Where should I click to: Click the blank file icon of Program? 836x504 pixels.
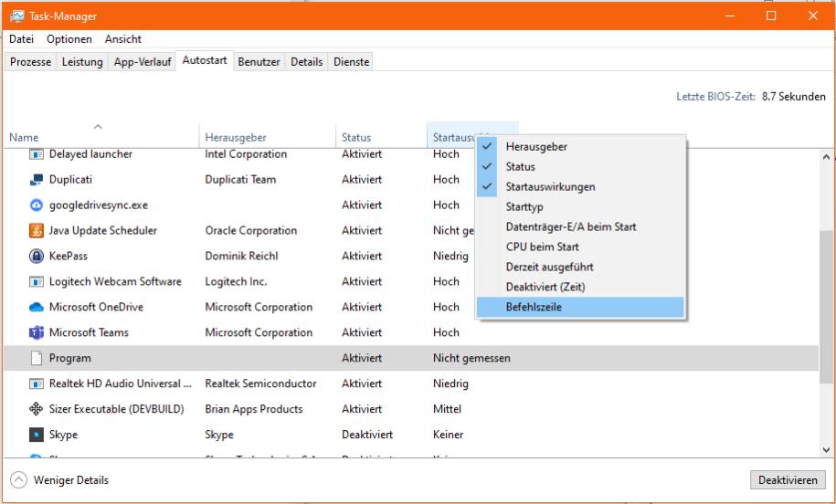coord(36,359)
